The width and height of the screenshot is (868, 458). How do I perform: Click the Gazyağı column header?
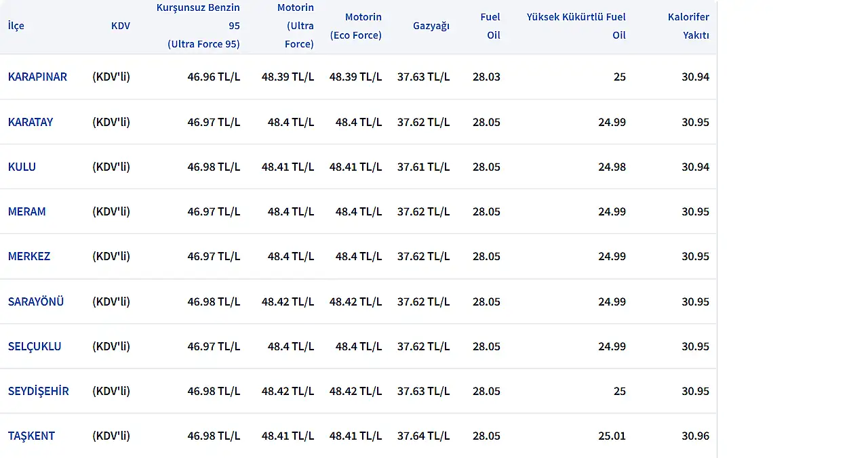(x=431, y=26)
